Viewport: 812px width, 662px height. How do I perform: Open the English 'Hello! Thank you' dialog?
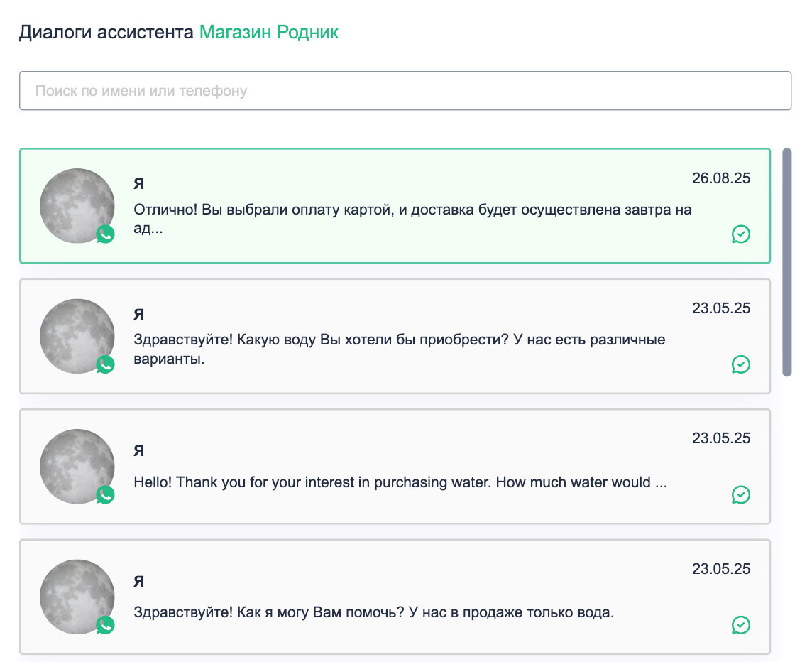click(400, 482)
